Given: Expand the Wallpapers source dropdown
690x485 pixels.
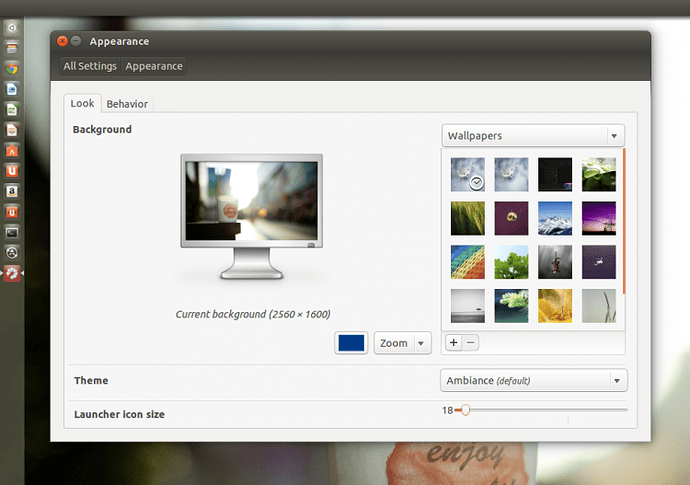Looking at the screenshot, I should pyautogui.click(x=533, y=136).
